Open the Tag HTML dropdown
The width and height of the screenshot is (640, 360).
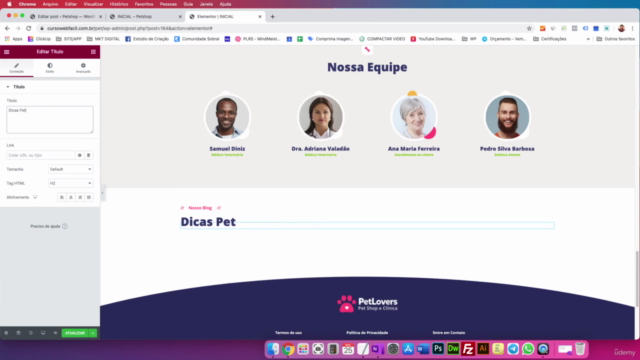(71, 183)
